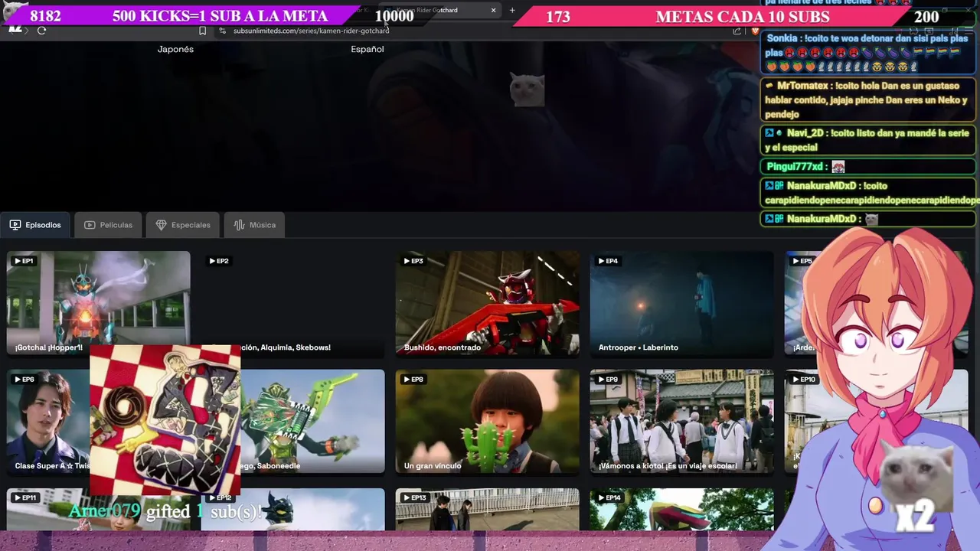Click Pingu1777xd username in stream chat
The height and width of the screenshot is (551, 980).
click(795, 167)
